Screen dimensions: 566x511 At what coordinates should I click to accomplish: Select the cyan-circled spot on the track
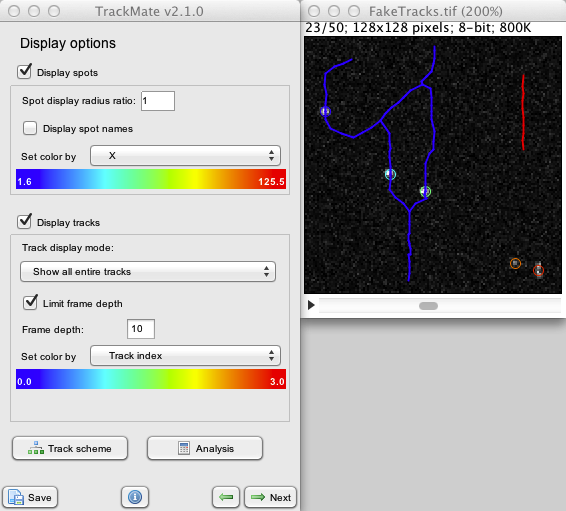(x=390, y=175)
